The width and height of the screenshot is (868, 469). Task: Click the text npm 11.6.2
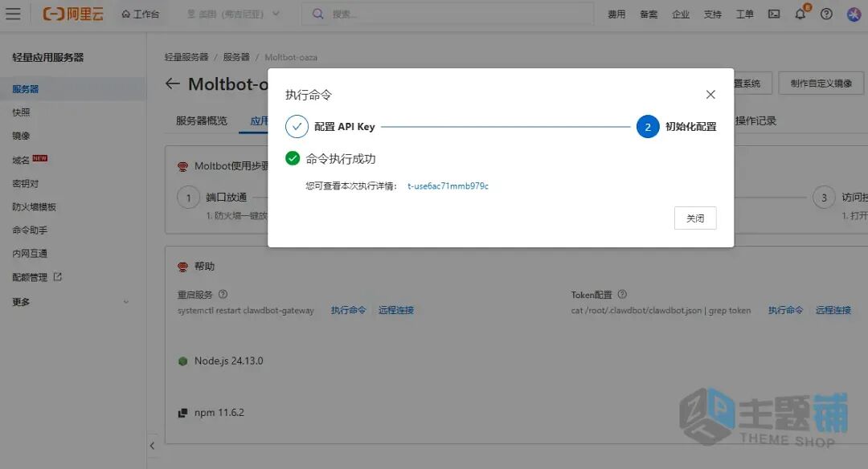pyautogui.click(x=219, y=413)
